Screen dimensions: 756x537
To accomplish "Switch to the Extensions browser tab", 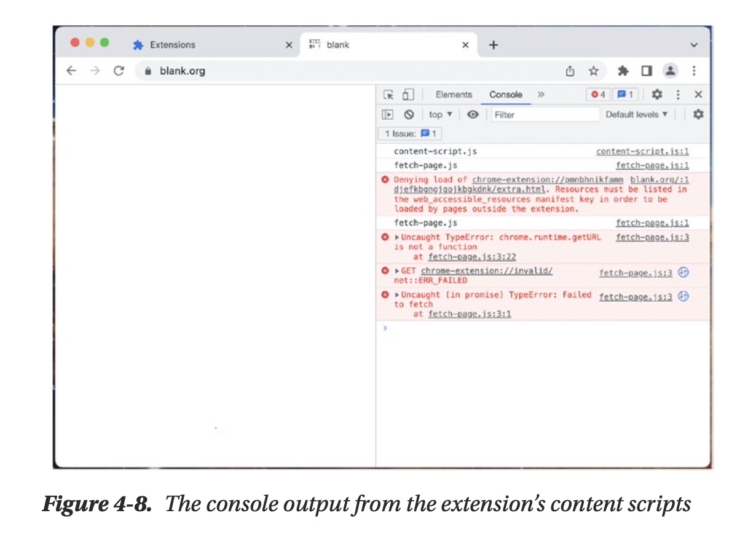I will (x=172, y=45).
